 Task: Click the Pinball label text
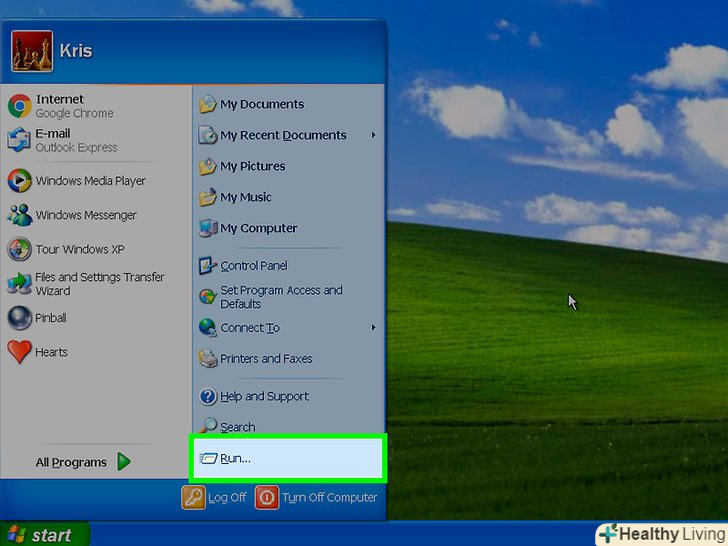(51, 318)
